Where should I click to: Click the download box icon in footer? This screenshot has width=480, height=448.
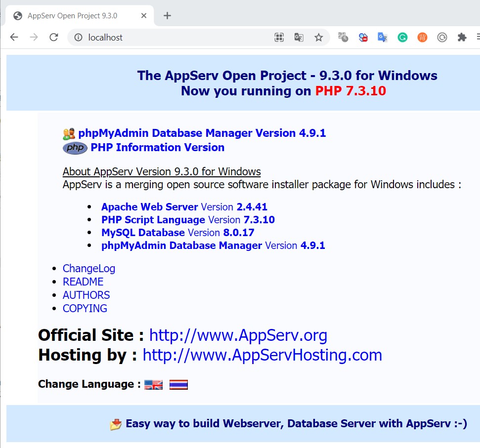(116, 424)
